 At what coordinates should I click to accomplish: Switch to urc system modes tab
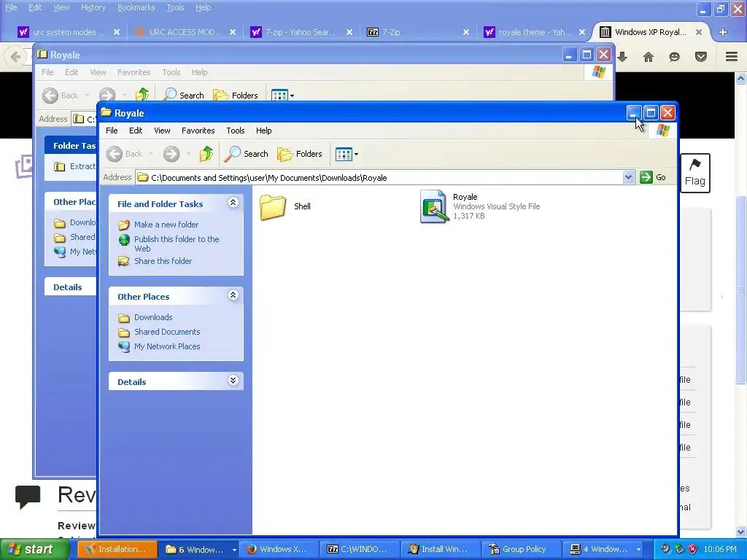point(69,32)
